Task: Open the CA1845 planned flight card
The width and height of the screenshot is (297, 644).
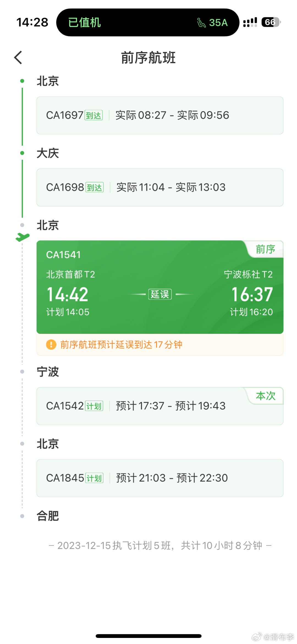Action: (160, 478)
